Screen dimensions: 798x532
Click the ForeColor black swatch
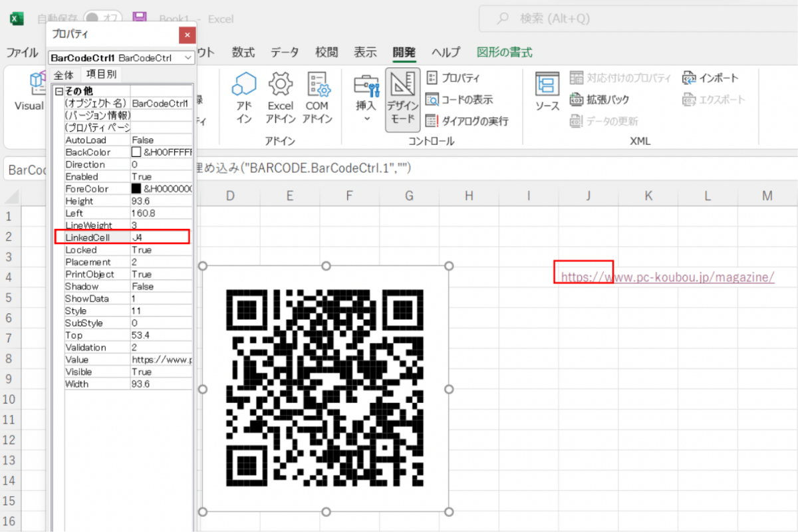(136, 189)
